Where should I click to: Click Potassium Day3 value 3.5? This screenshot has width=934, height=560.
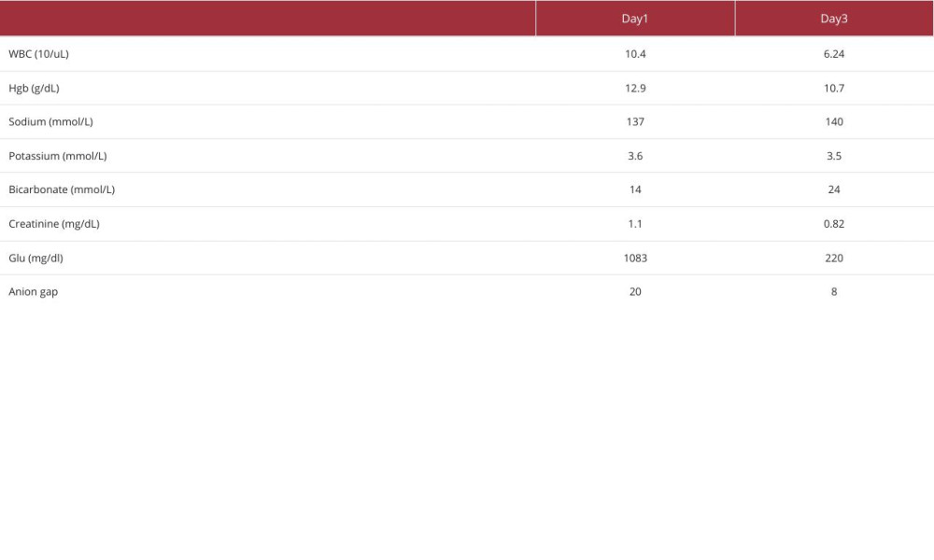click(x=834, y=156)
